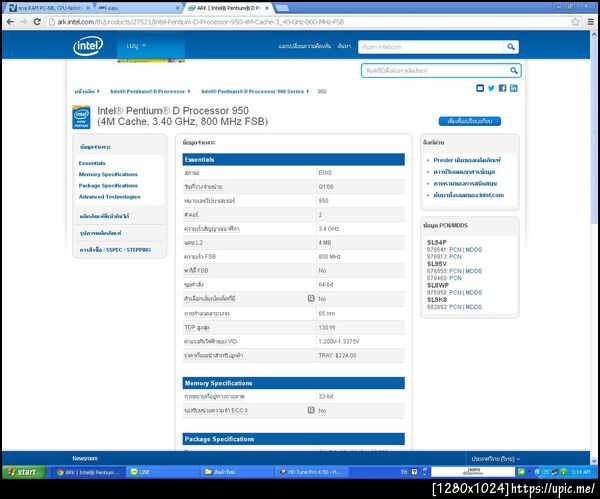
Task: Open Pentium D Processor 900 Series breadcrumb
Action: 253,91
